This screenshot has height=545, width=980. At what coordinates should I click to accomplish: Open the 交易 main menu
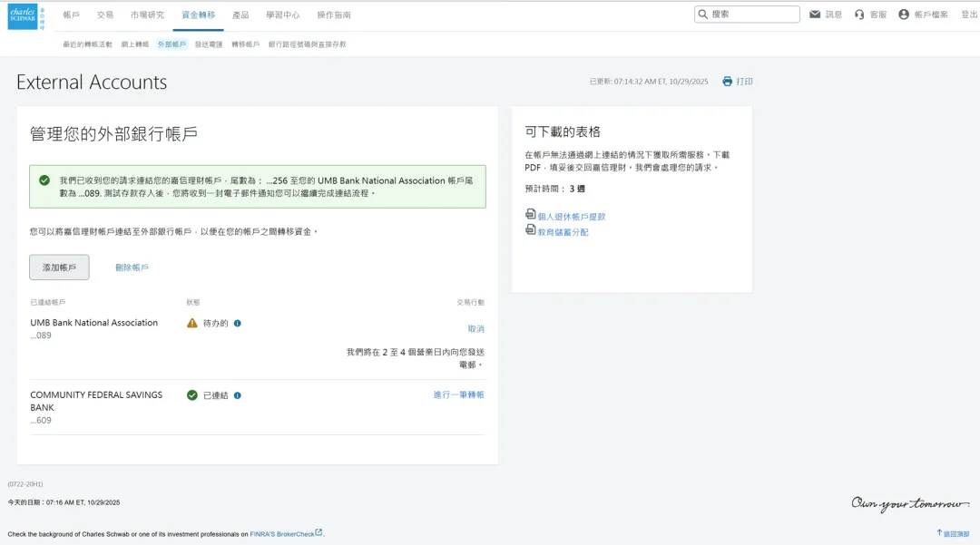click(105, 15)
